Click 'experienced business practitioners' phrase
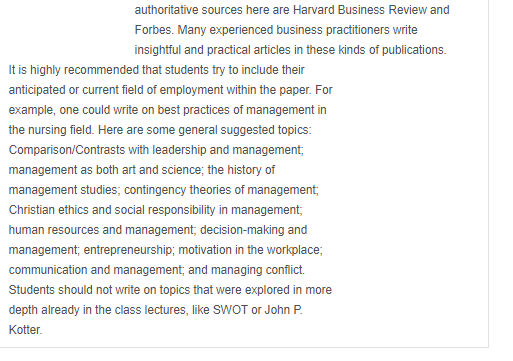Image resolution: width=513 pixels, height=361 pixels. click(x=299, y=30)
